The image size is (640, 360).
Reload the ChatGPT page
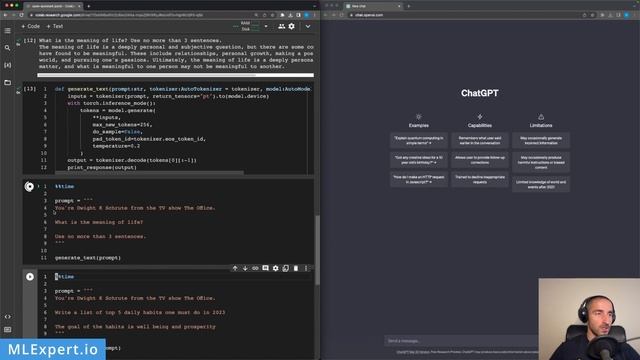point(342,15)
